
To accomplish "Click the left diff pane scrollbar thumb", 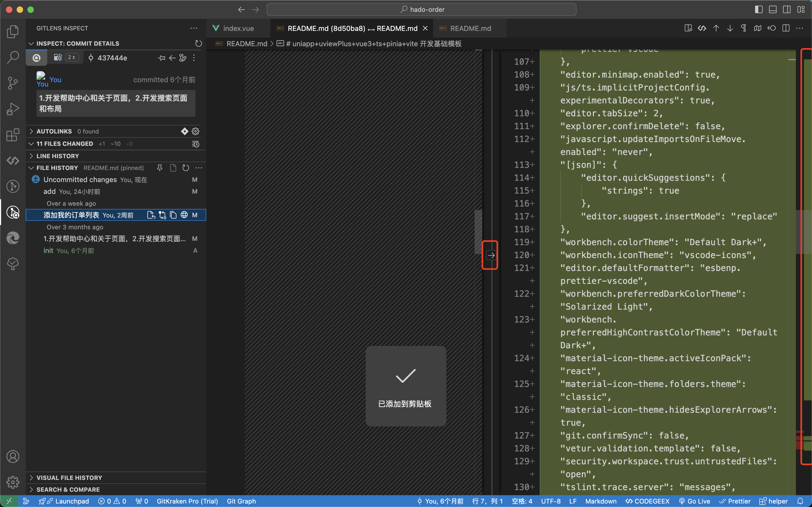I will tap(478, 231).
